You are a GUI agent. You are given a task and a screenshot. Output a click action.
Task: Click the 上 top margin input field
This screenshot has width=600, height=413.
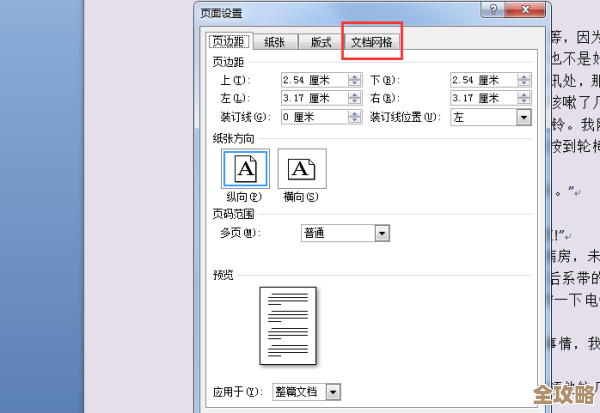(315, 80)
